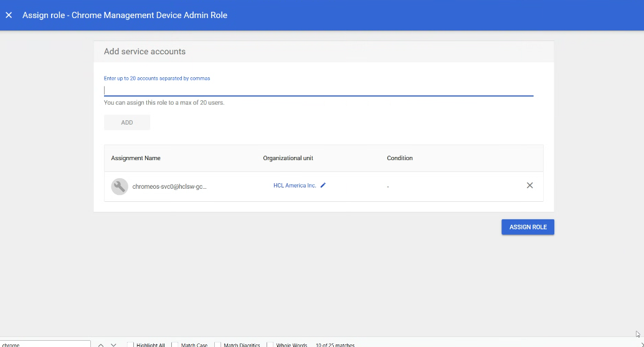Viewport: 644px width, 347px height.
Task: Click the Add service accounts heading
Action: click(144, 52)
